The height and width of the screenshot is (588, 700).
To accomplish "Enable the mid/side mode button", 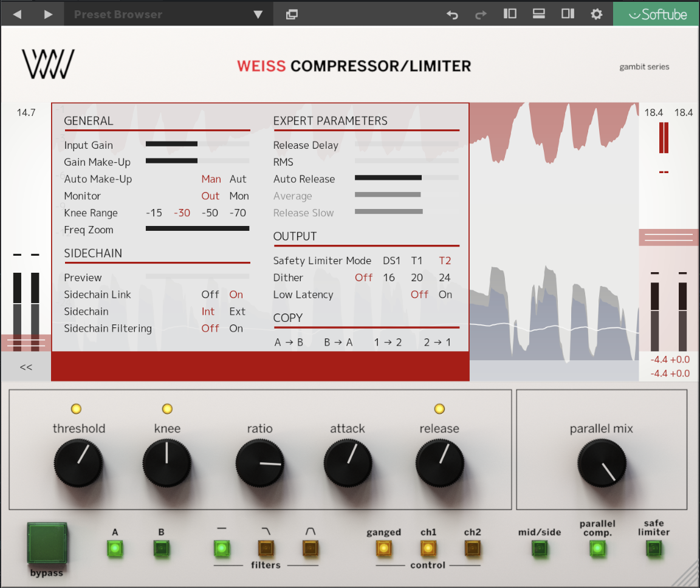I will click(540, 549).
